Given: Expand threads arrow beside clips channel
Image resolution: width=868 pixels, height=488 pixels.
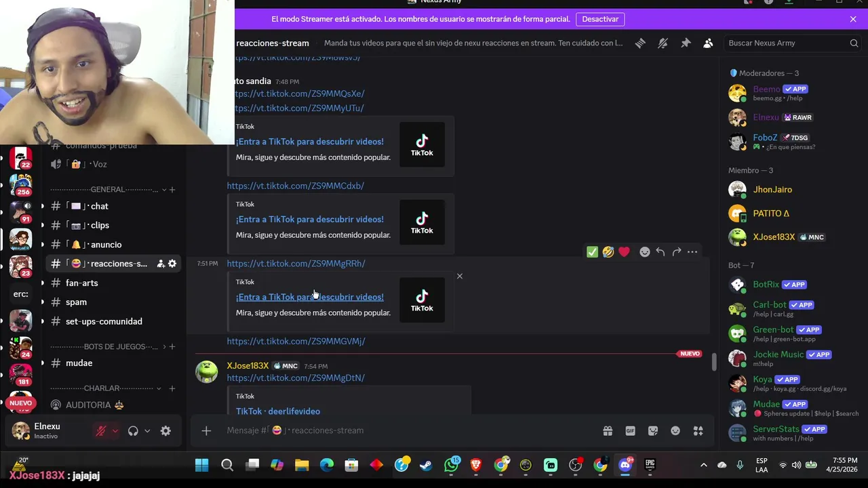Looking at the screenshot, I should (43, 225).
